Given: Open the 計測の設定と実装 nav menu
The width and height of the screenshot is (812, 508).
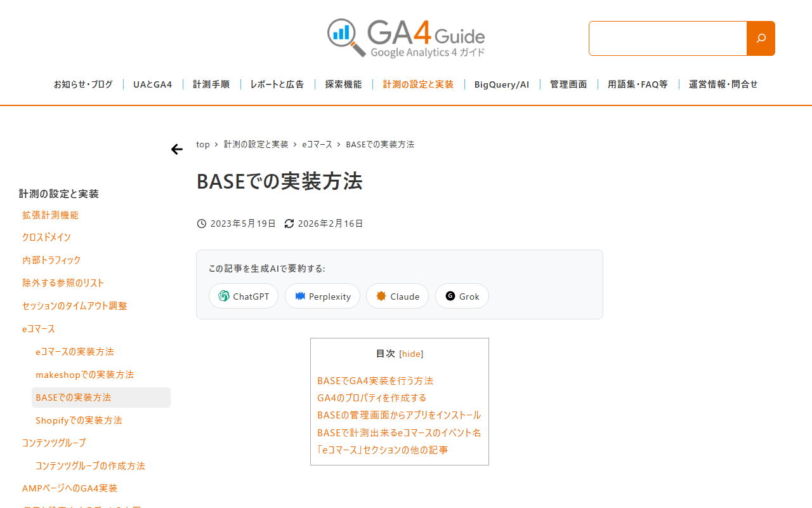Looking at the screenshot, I should point(418,84).
